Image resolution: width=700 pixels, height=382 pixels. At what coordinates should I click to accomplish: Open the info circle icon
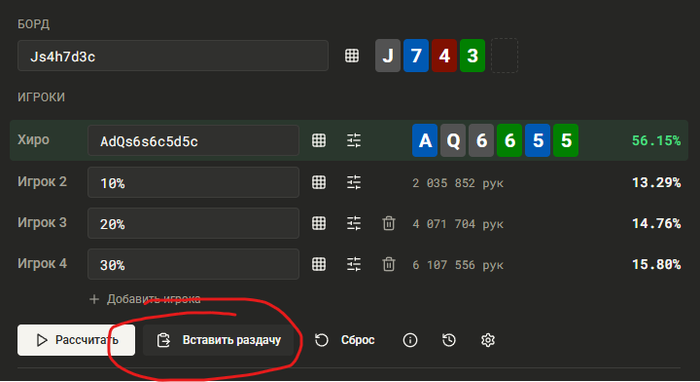pos(410,340)
